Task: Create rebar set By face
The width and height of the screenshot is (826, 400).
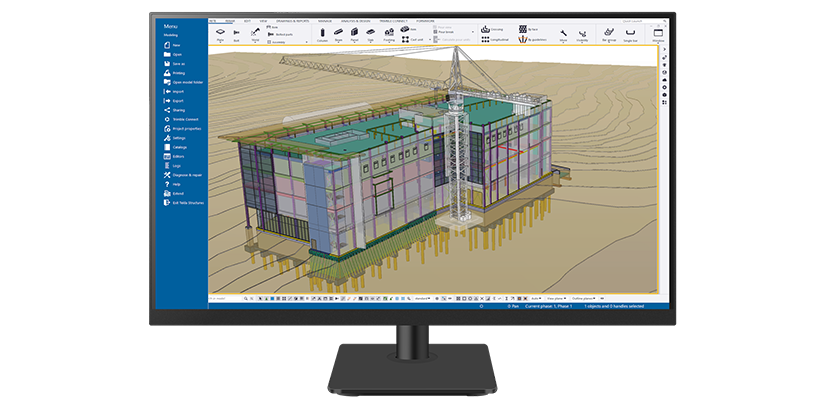Action: [528, 30]
